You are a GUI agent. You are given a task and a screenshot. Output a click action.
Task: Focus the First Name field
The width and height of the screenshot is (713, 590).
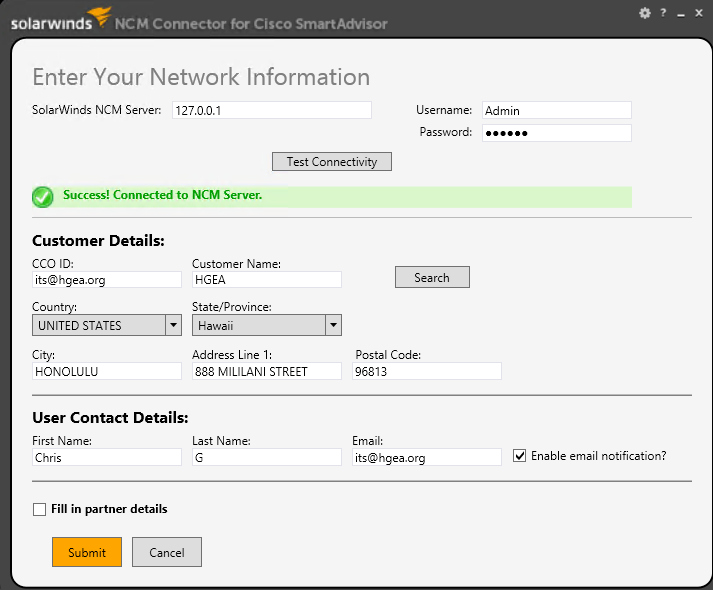(x=107, y=457)
